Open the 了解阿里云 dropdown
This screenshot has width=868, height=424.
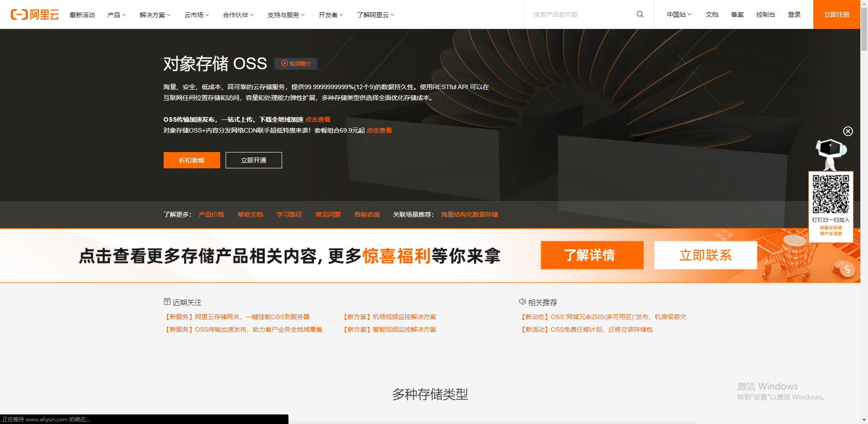tap(376, 15)
